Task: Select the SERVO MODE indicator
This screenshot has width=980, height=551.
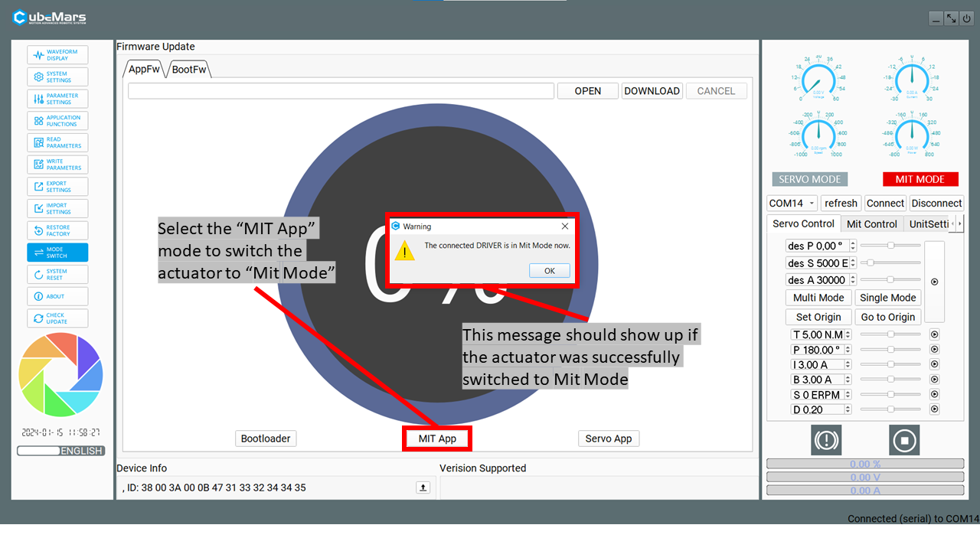Action: click(x=809, y=179)
